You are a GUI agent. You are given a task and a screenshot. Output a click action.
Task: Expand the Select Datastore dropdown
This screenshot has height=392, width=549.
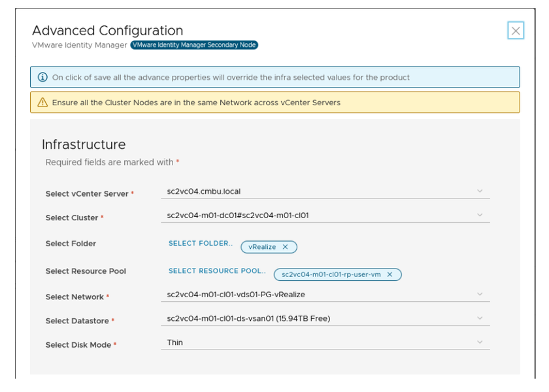[x=325, y=319]
